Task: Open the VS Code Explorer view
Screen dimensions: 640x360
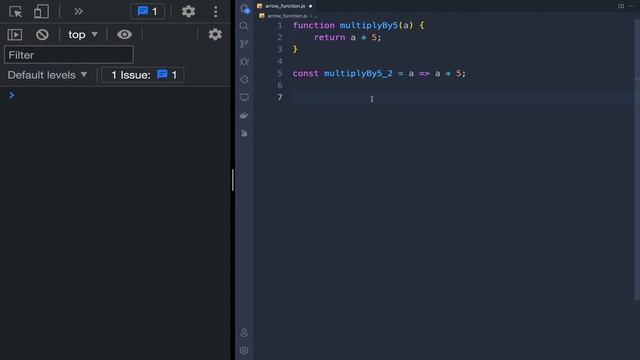Action: pyautogui.click(x=244, y=9)
